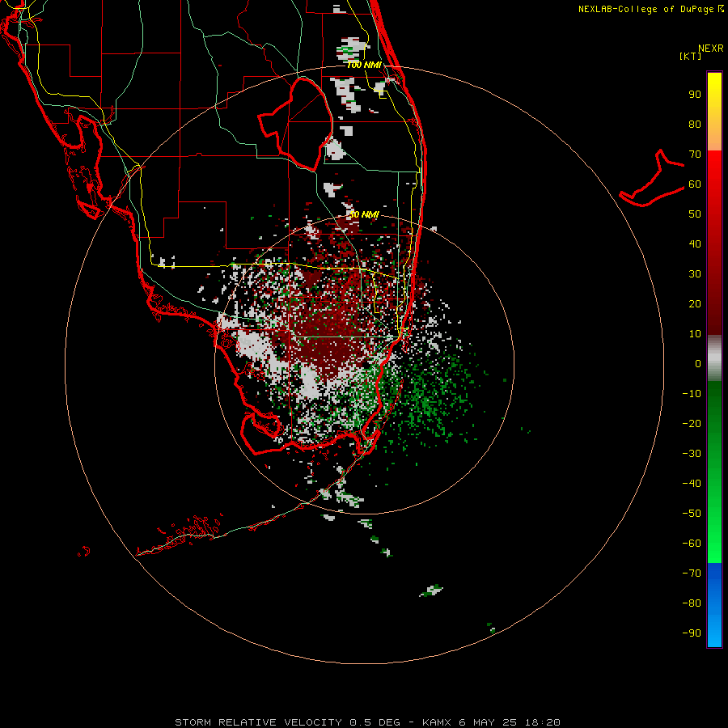Screen dimensions: 728x728
Task: Select the -80 value on the velocity scale
Action: [x=692, y=603]
